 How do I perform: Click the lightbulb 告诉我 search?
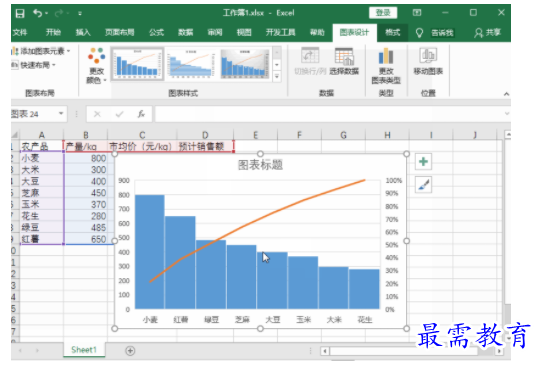(436, 33)
